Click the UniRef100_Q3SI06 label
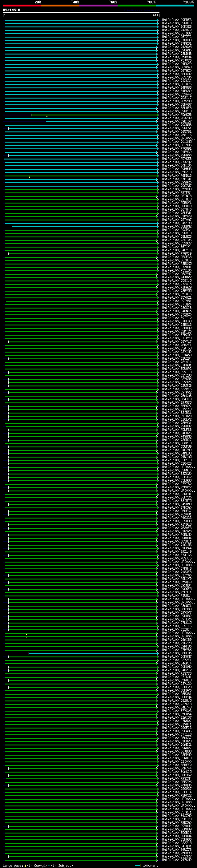This screenshot has height=868, width=197. point(176,240)
